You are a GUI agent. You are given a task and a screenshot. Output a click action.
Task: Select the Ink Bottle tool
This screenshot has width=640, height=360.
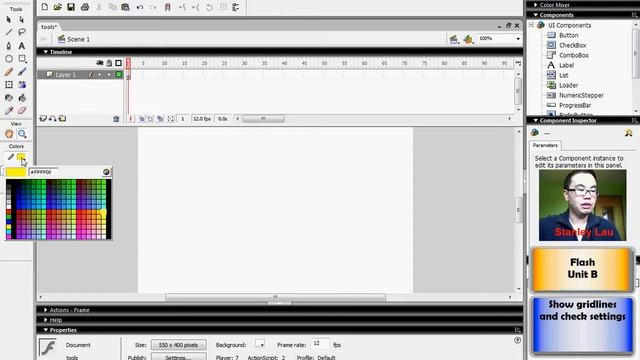(9, 98)
